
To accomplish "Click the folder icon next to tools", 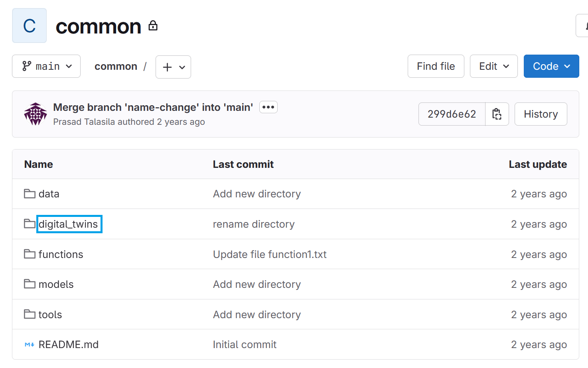I will pyautogui.click(x=30, y=314).
